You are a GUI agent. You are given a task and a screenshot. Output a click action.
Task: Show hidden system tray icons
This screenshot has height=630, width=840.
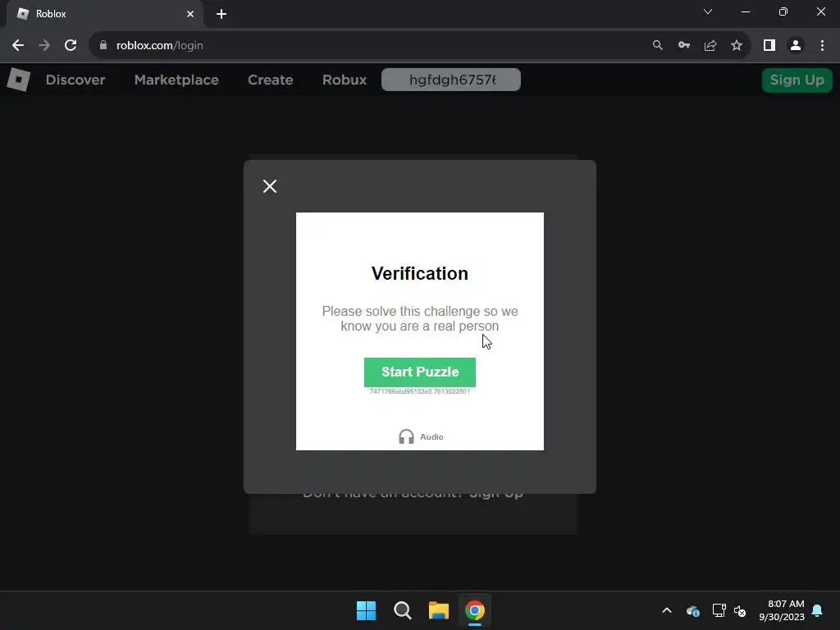coord(666,610)
